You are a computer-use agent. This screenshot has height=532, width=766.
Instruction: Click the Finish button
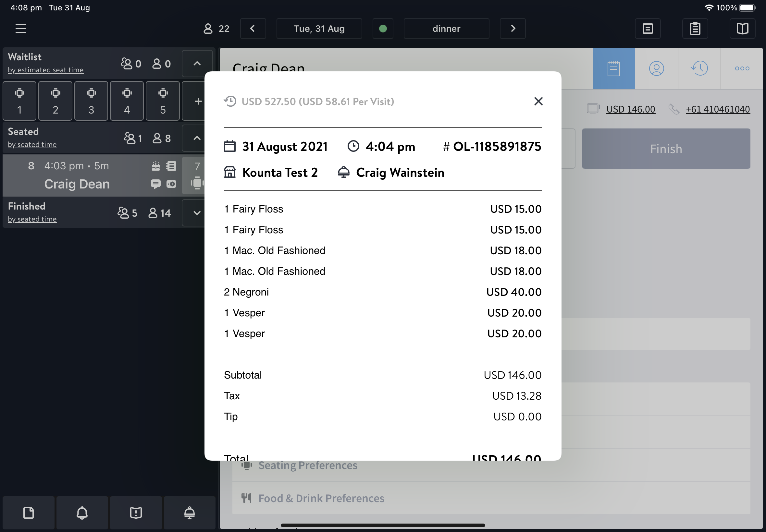coord(666,149)
